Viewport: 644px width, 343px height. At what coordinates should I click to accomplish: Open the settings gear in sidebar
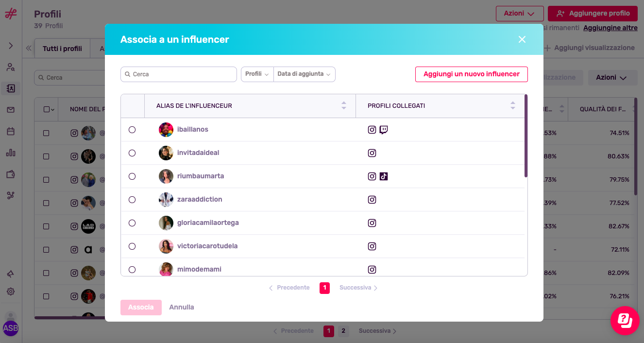11,292
